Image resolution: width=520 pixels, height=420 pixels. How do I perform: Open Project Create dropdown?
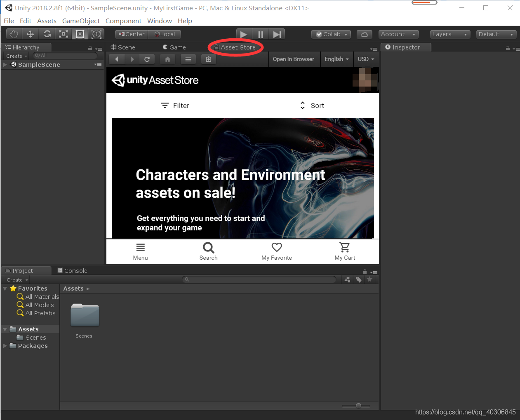coord(17,280)
